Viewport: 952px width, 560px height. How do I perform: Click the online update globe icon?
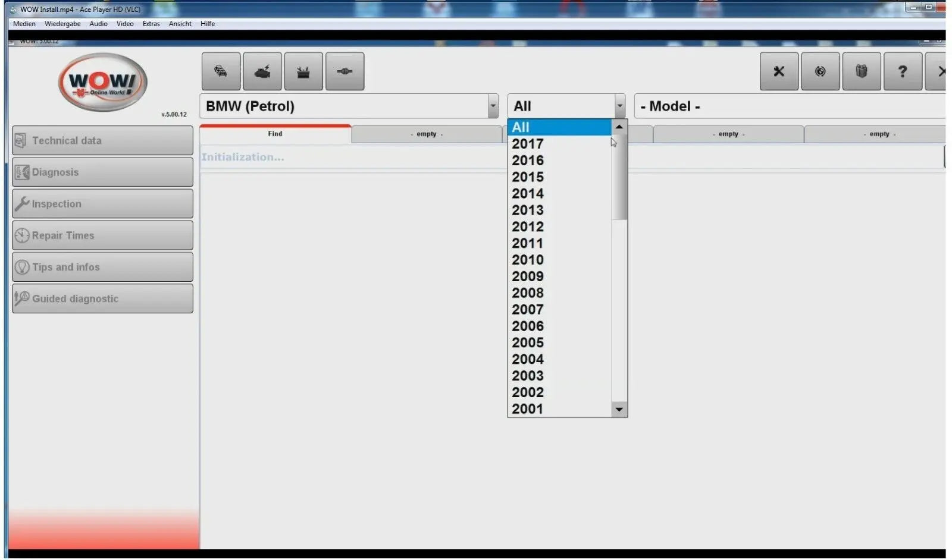tap(821, 71)
